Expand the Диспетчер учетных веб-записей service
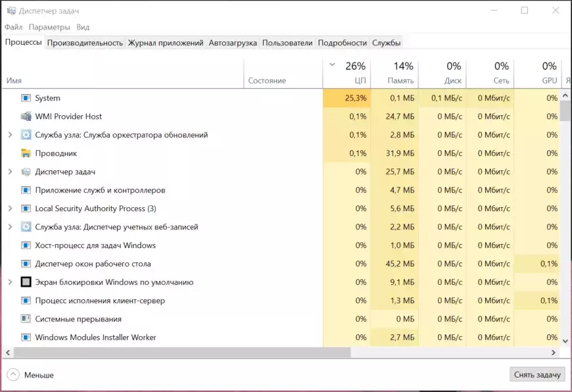Viewport: 572px width, 392px height. pyautogui.click(x=10, y=227)
